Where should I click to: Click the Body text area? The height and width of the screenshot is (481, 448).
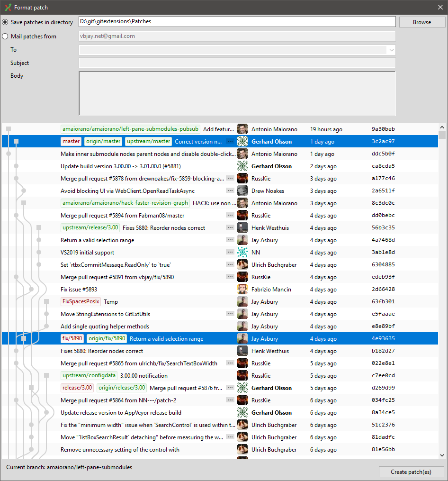coord(237,93)
